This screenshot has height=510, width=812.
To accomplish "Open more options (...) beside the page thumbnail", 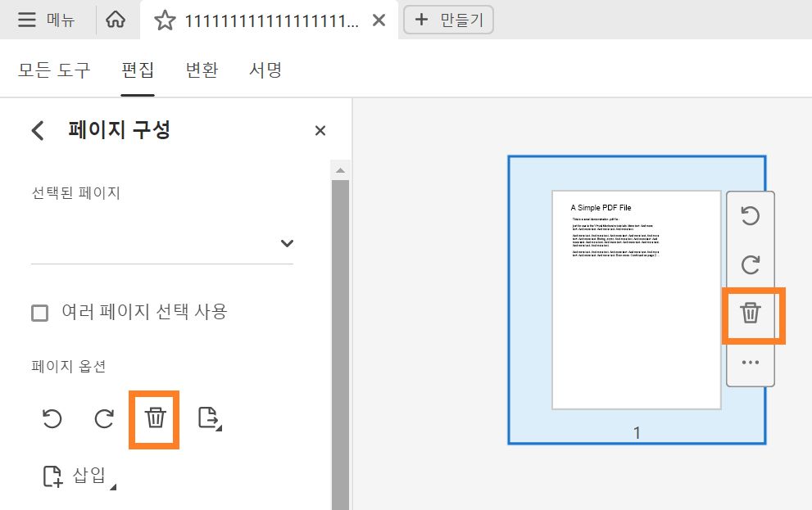I will pyautogui.click(x=751, y=361).
